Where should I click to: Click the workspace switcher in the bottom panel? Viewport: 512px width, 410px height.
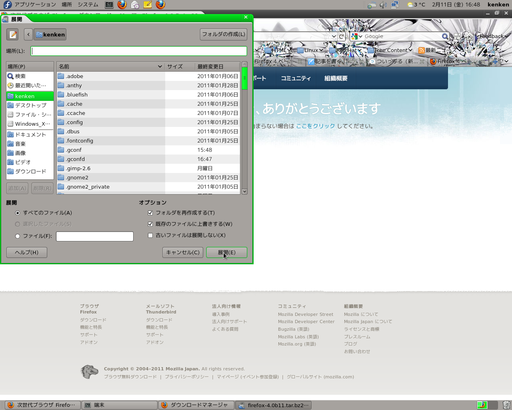point(487,405)
